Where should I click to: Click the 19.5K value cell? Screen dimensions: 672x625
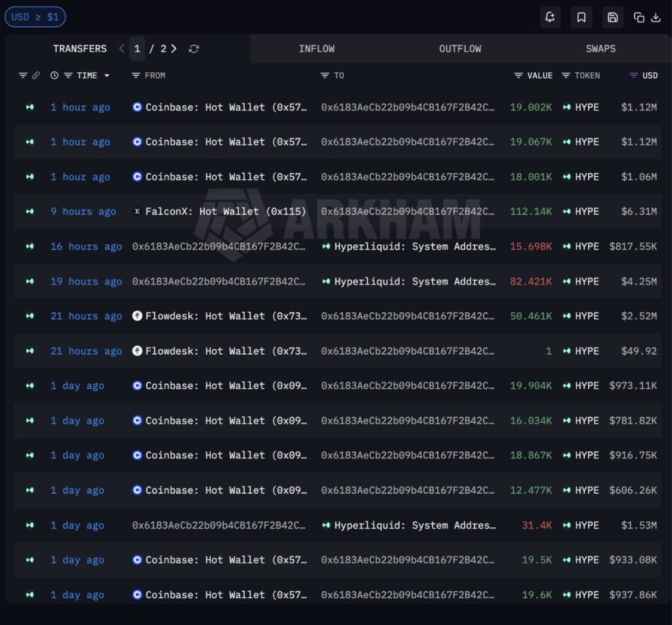pos(537,560)
